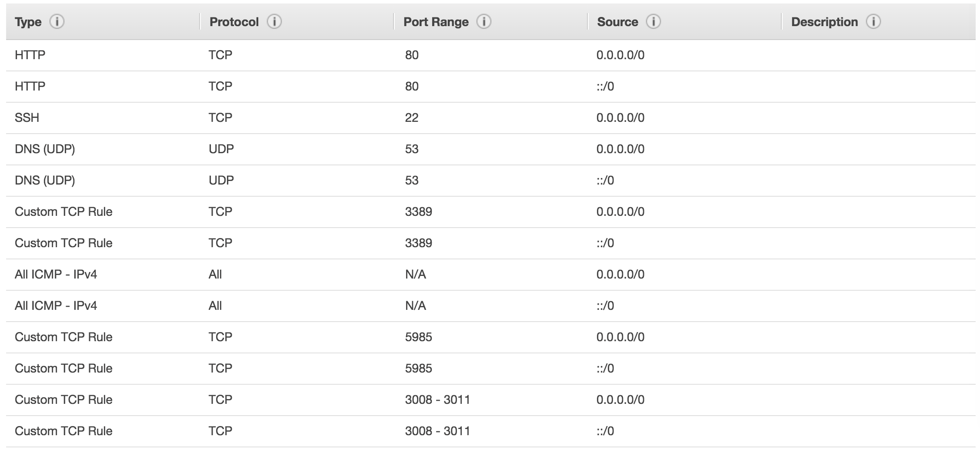980x450 pixels.
Task: Click the info icon next to Type
Action: pos(57,22)
